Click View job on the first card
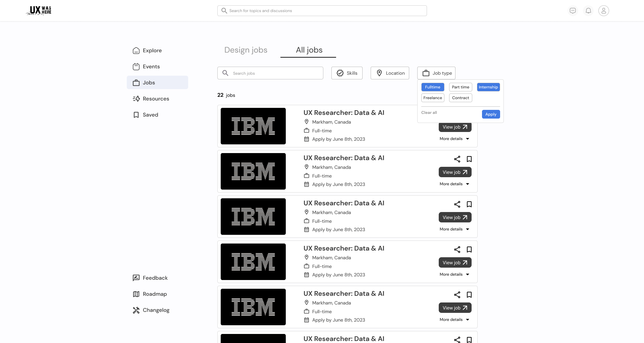Screen dimensions: 644x343 coord(455,127)
